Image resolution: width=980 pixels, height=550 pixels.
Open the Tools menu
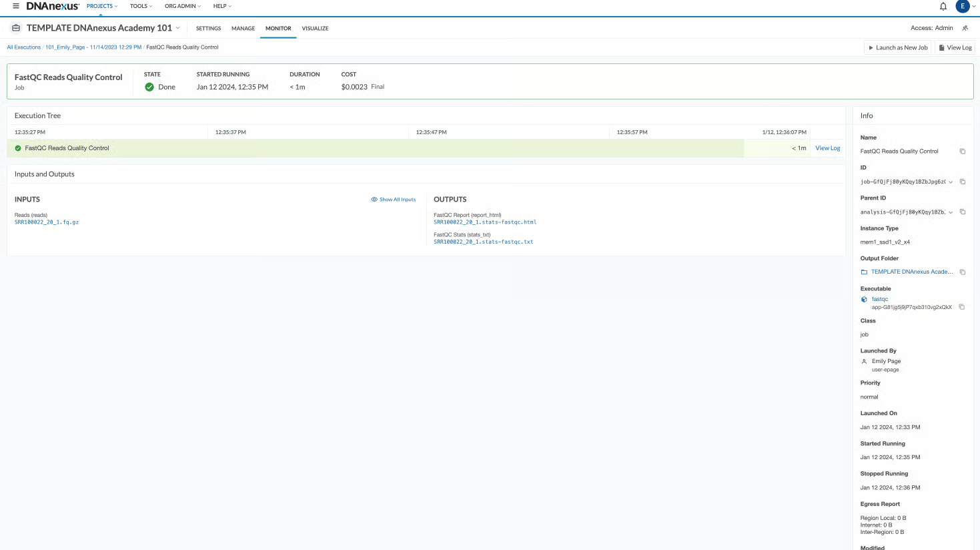coord(141,6)
